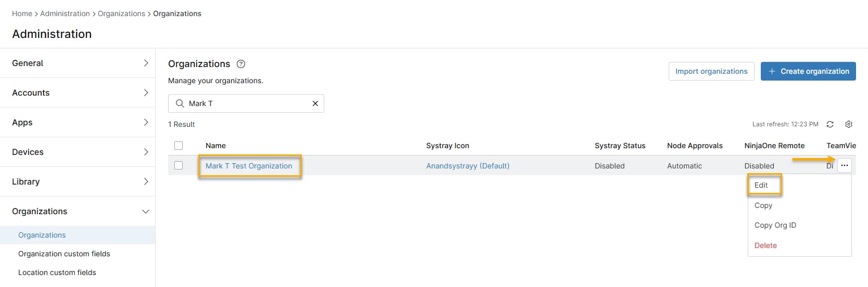Expand the Devices section
Image resolution: width=868 pixels, height=287 pixels.
(x=78, y=152)
